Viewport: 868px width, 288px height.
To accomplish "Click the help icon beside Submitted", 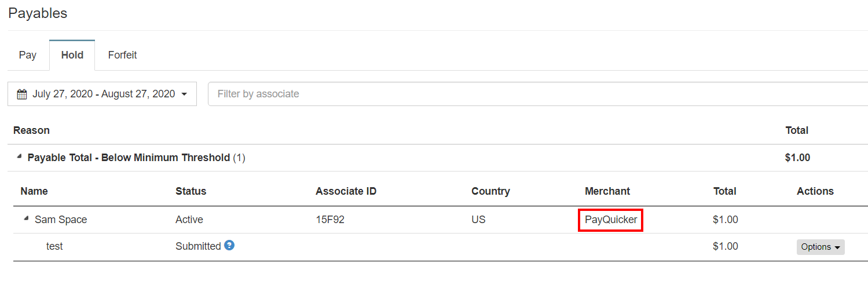I will [x=229, y=246].
